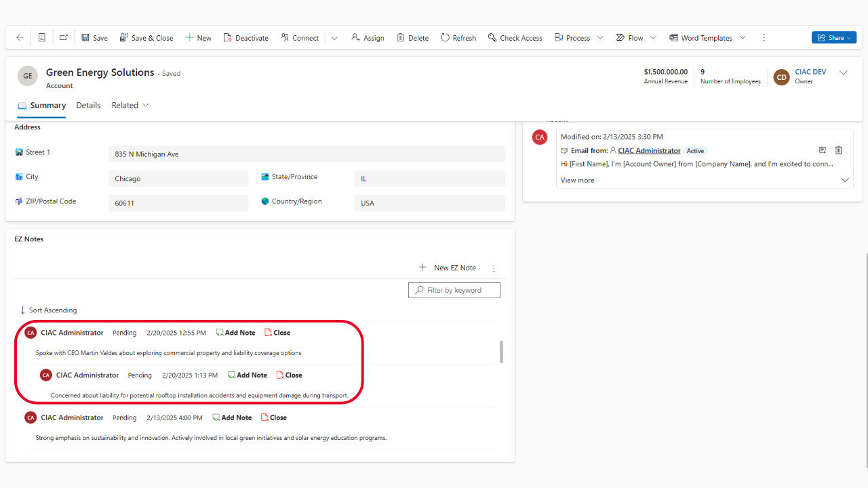Click the Filter by keyword field
868x488 pixels.
tap(454, 290)
